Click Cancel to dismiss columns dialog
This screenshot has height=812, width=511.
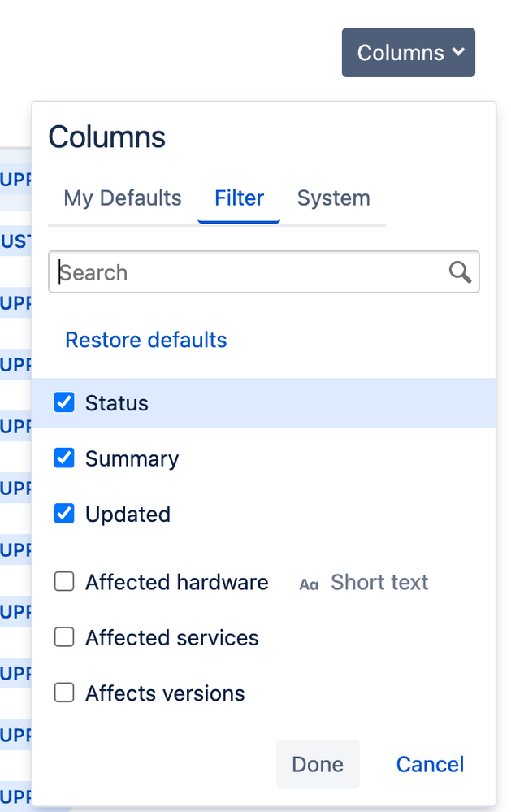[430, 764]
